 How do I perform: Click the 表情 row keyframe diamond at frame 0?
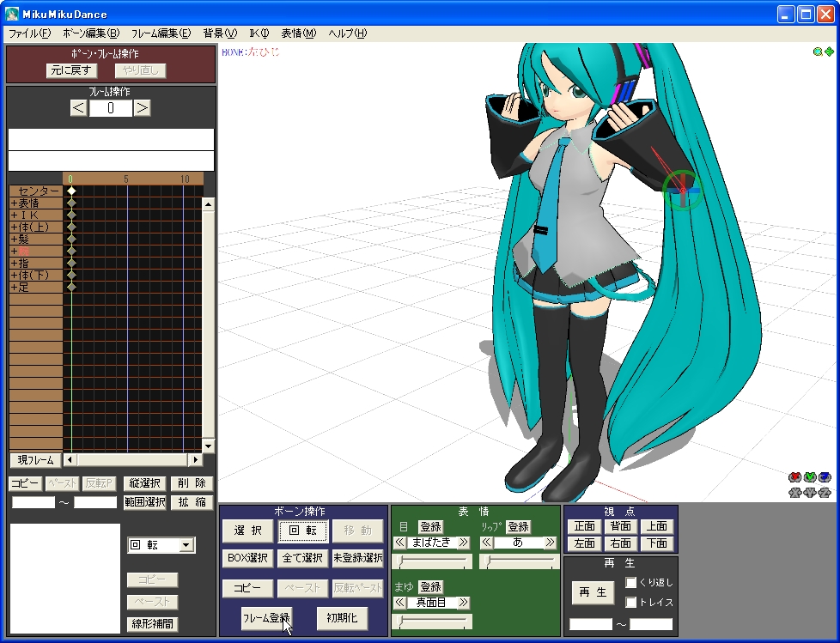pos(71,203)
